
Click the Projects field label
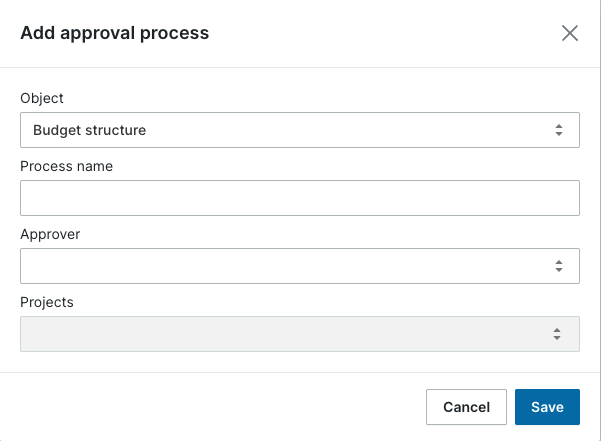pos(47,302)
